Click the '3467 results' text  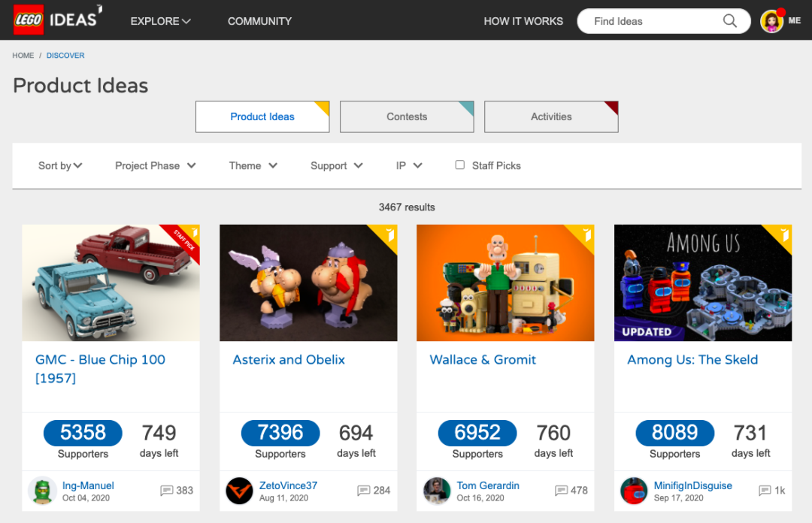(407, 207)
